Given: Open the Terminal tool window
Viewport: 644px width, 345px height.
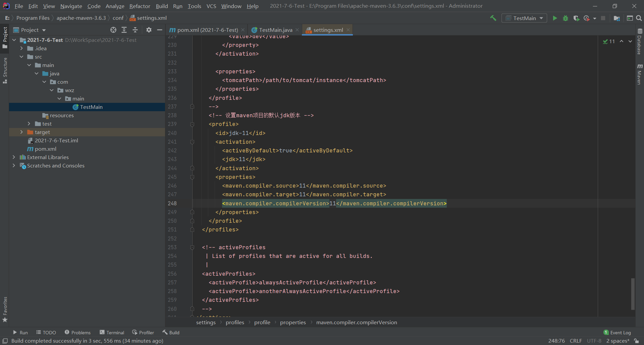Looking at the screenshot, I should point(112,332).
